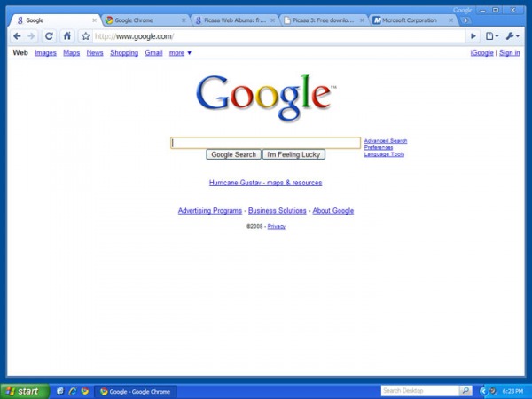Expand the 'more' dropdown on Google bar
The image size is (532, 399).
pyautogui.click(x=180, y=53)
